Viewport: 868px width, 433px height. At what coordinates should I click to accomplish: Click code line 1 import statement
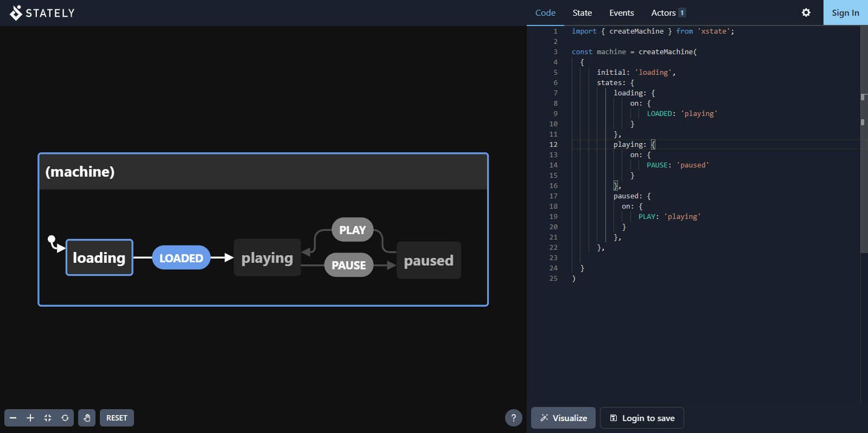pyautogui.click(x=653, y=31)
